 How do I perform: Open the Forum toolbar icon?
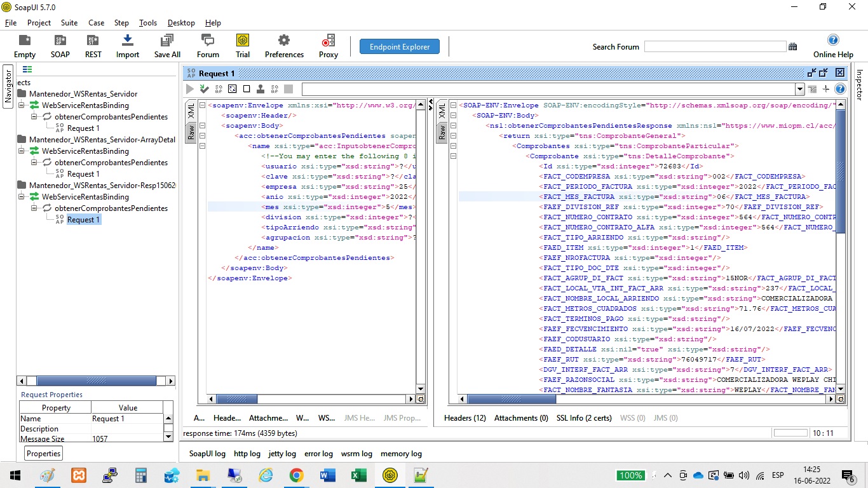pyautogui.click(x=208, y=46)
